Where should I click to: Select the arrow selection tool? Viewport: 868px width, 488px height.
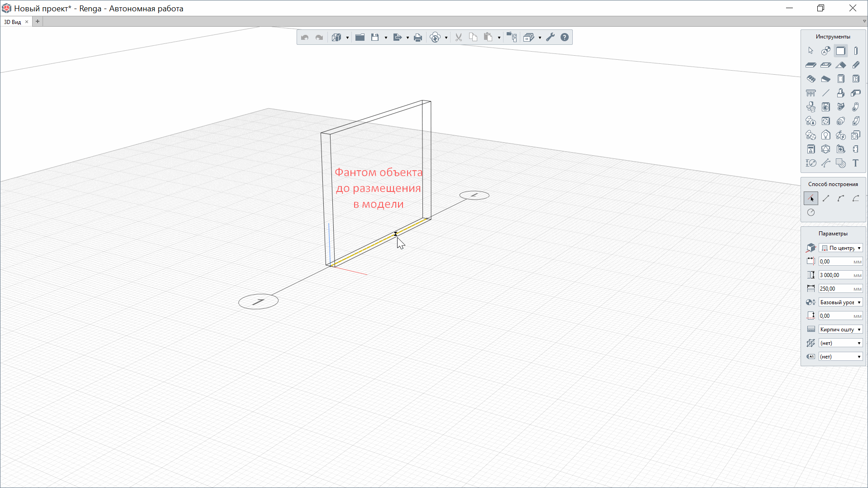coord(810,51)
